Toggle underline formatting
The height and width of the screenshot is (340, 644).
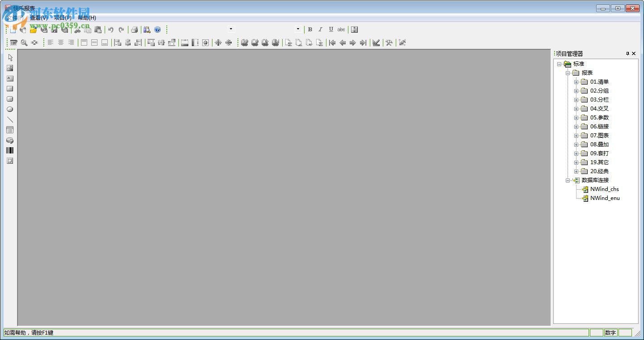[331, 30]
